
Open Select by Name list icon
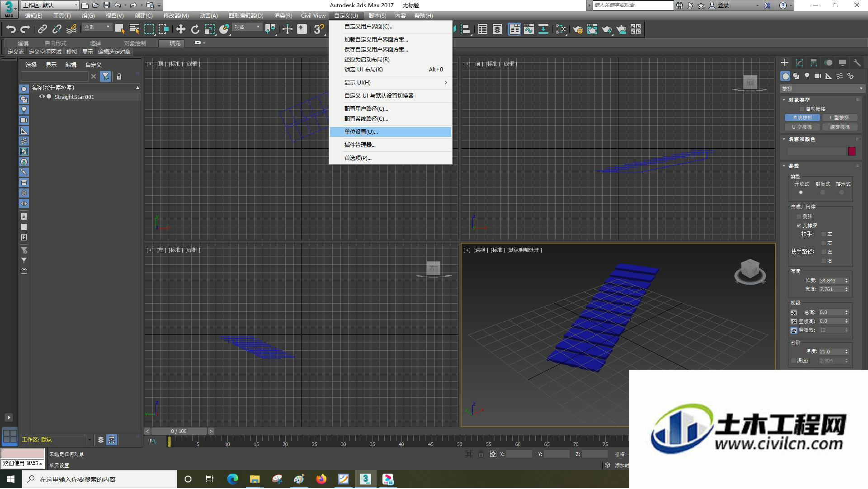click(x=134, y=29)
